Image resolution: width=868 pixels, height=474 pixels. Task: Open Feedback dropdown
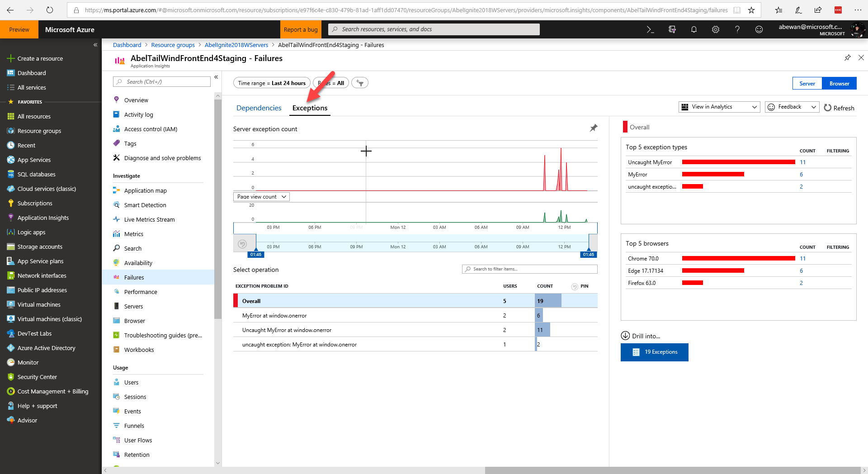click(792, 107)
